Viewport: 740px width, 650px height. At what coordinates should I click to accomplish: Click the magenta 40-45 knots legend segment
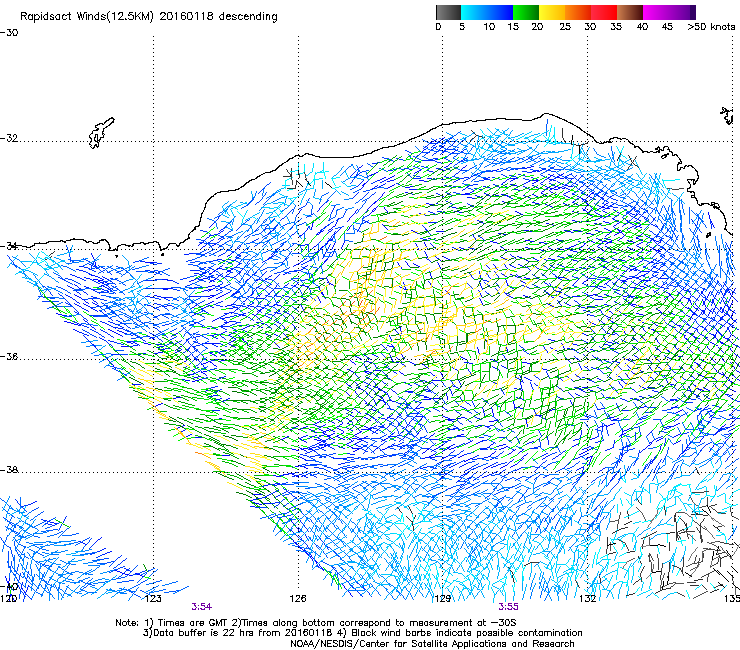pos(656,12)
